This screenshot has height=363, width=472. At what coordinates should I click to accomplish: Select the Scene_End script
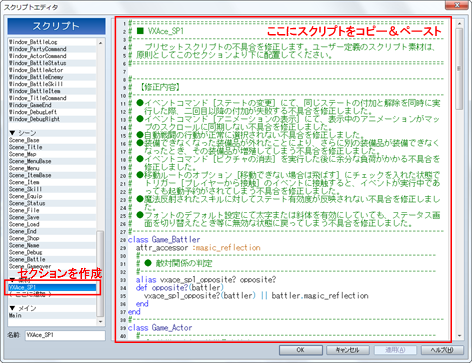52,231
